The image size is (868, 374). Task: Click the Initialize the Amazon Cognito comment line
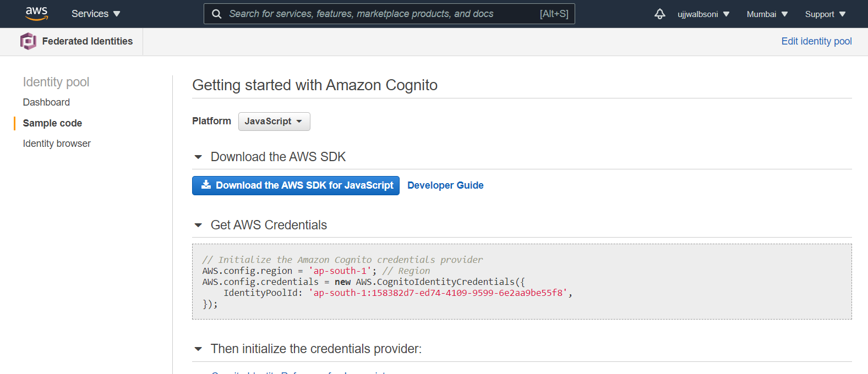tap(342, 260)
